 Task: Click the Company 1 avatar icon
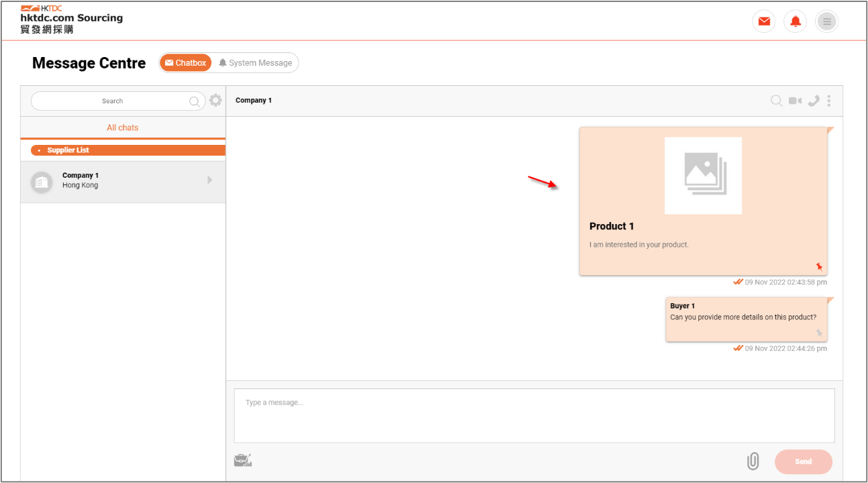tap(42, 182)
